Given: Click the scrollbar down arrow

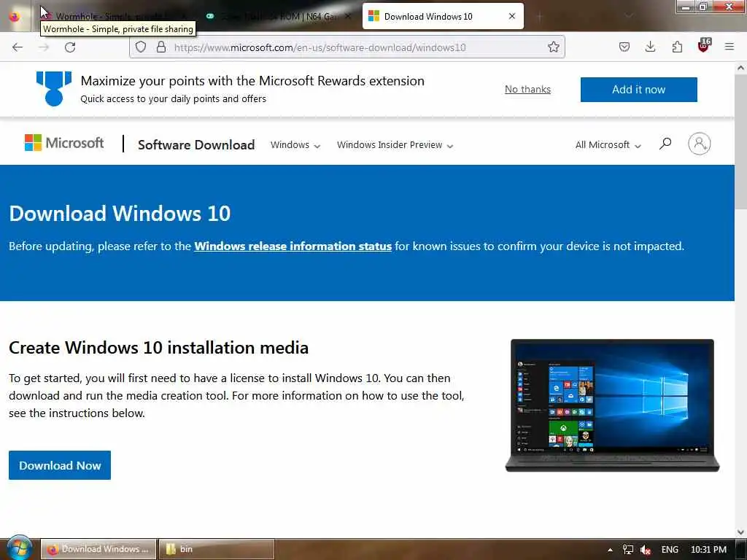Looking at the screenshot, I should (740, 532).
